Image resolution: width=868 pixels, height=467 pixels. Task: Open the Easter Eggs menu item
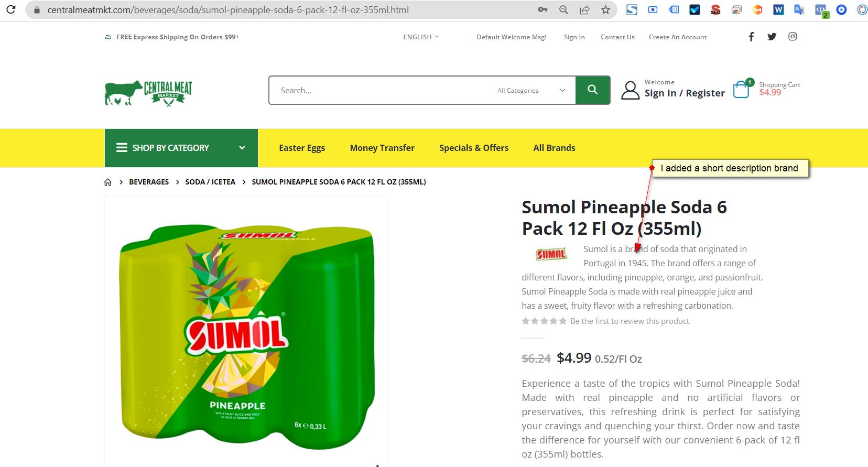click(x=302, y=148)
